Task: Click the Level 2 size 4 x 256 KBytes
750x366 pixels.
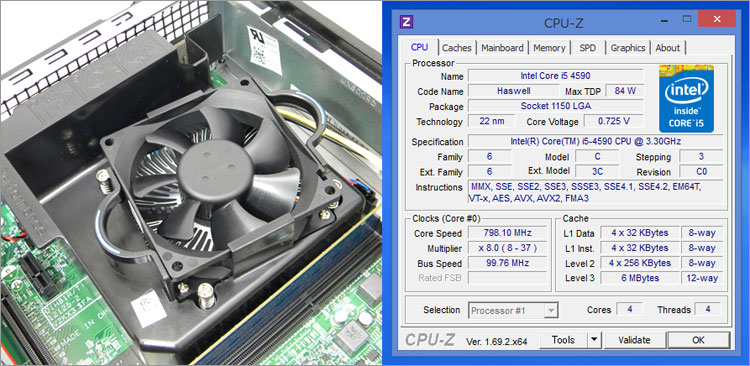Action: [x=640, y=263]
